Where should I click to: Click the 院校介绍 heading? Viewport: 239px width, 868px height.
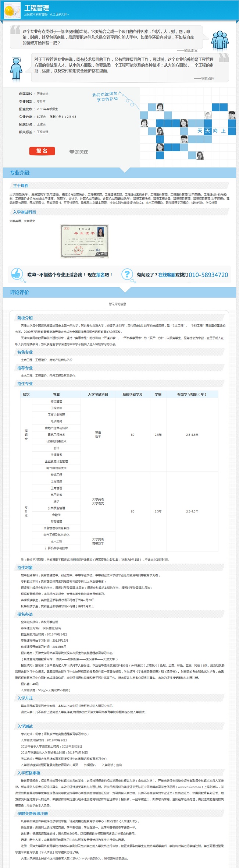[x=25, y=318]
